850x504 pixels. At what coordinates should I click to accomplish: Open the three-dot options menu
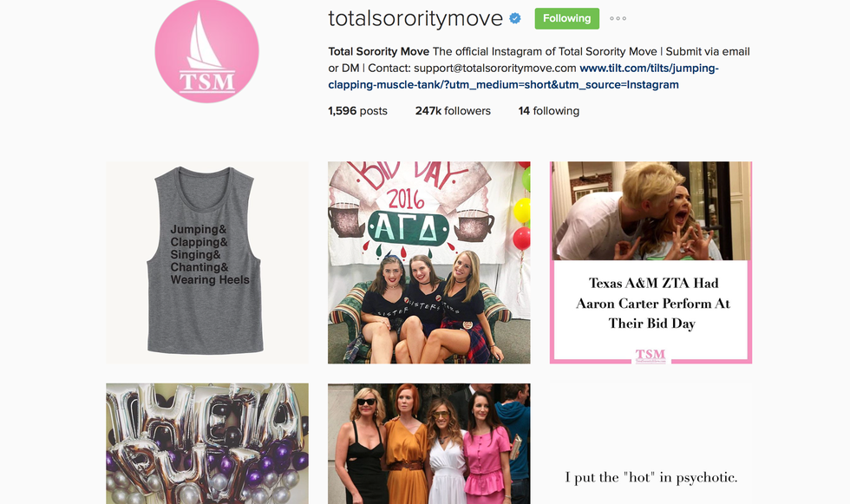[618, 18]
